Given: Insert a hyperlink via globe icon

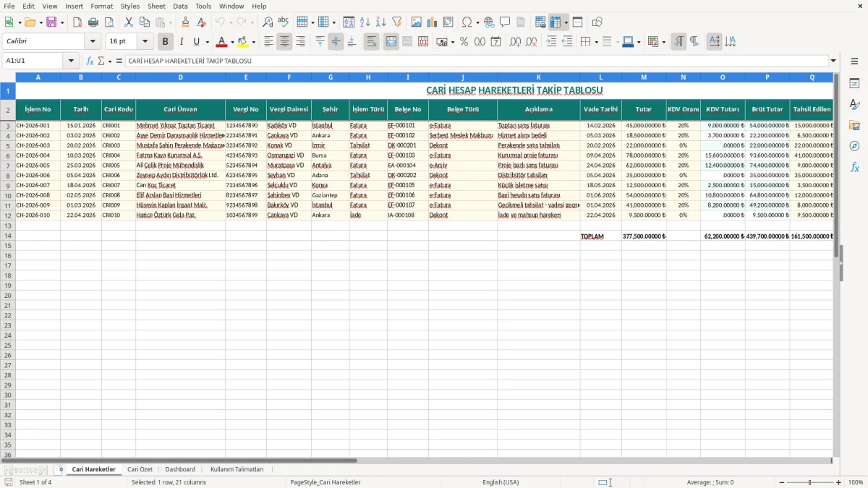Looking at the screenshot, I should pyautogui.click(x=490, y=22).
